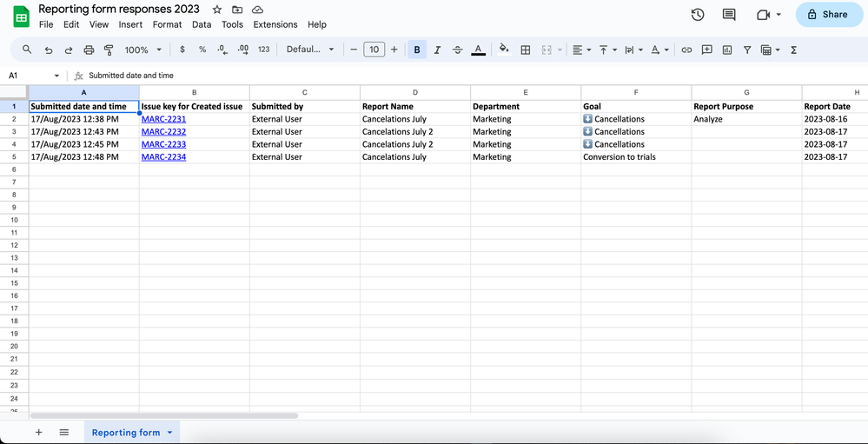Open the MARC-2231 issue link
This screenshot has width=868, height=444.
point(164,119)
